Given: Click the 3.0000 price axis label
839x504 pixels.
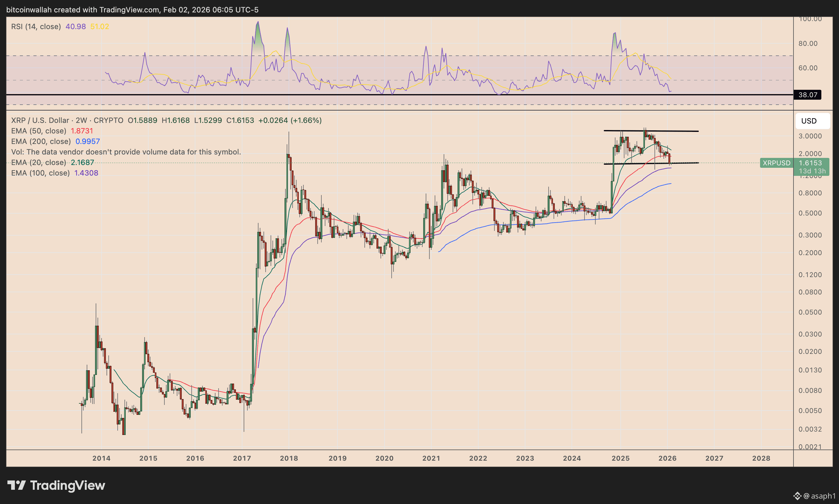Looking at the screenshot, I should (810, 136).
